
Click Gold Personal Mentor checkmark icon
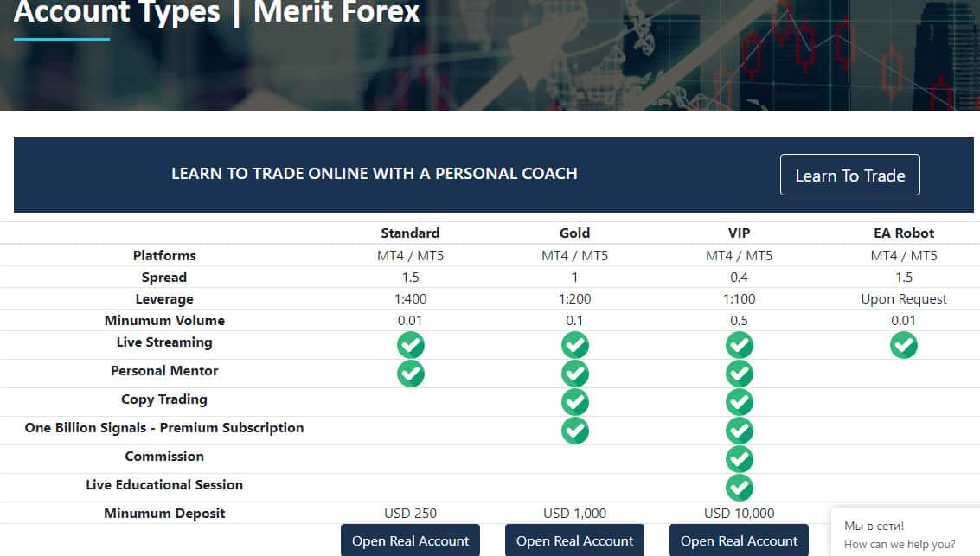pyautogui.click(x=575, y=374)
